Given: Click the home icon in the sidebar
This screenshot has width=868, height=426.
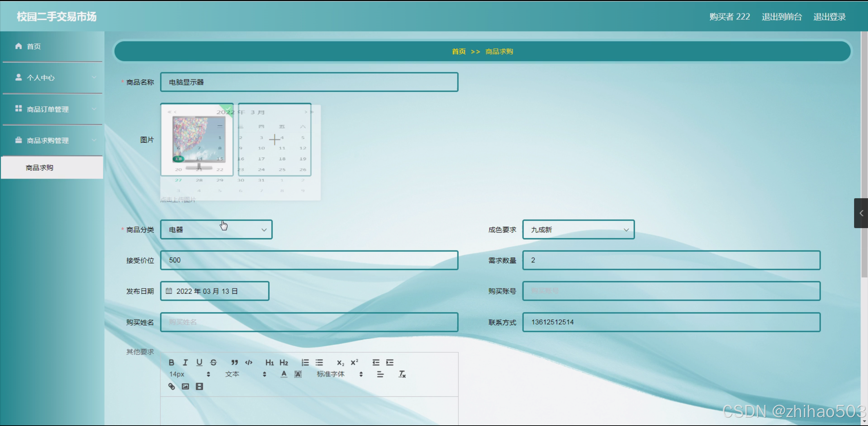Looking at the screenshot, I should coord(19,46).
